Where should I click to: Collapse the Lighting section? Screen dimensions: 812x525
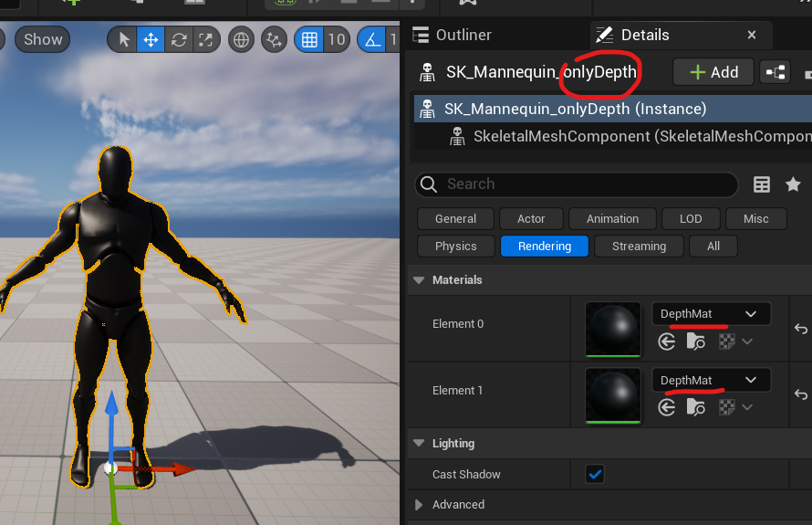[x=419, y=443]
